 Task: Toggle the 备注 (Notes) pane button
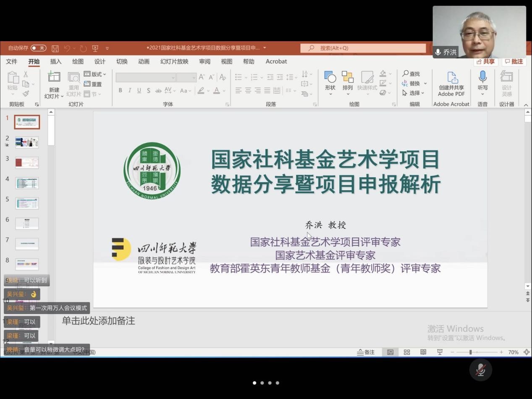(x=366, y=352)
